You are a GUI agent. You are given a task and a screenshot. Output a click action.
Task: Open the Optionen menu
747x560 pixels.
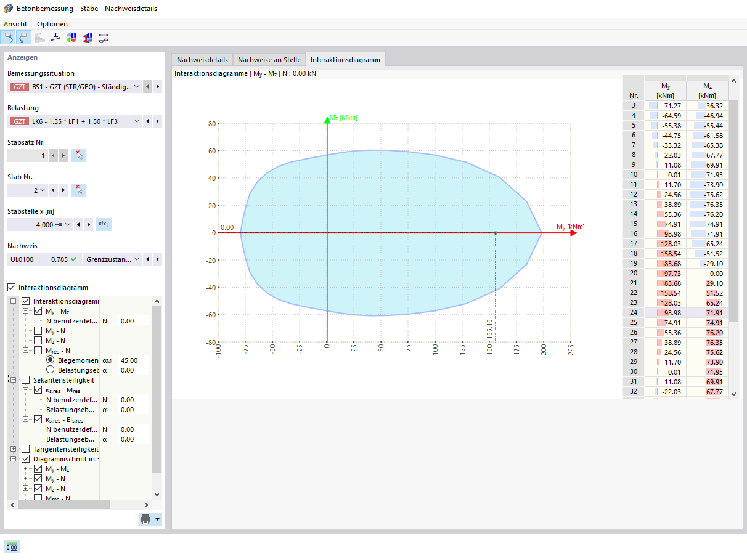52,24
